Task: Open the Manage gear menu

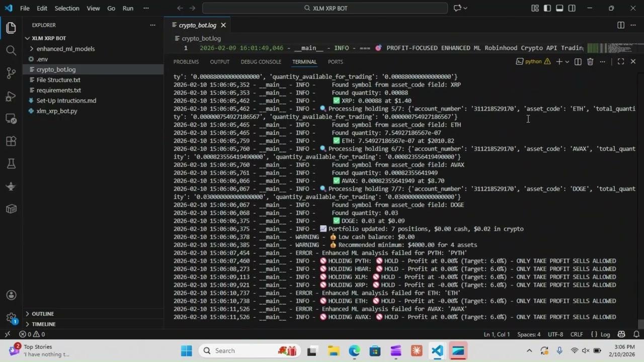Action: pos(11,318)
